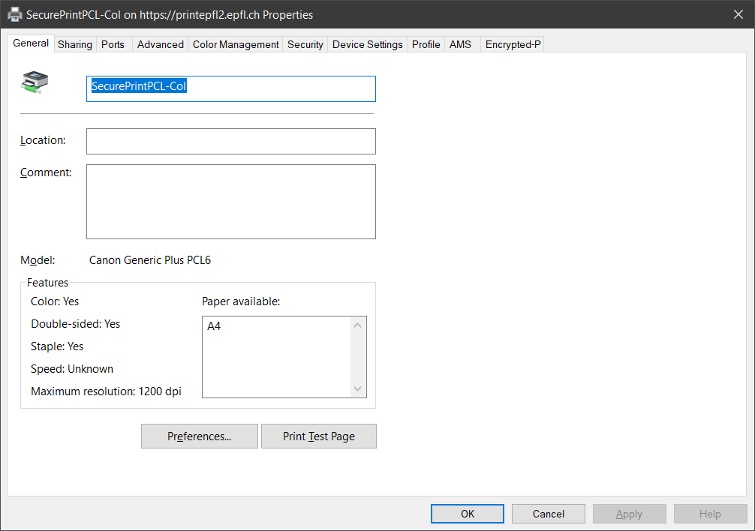This screenshot has width=755, height=531.
Task: Focus the Location input field
Action: (230, 141)
